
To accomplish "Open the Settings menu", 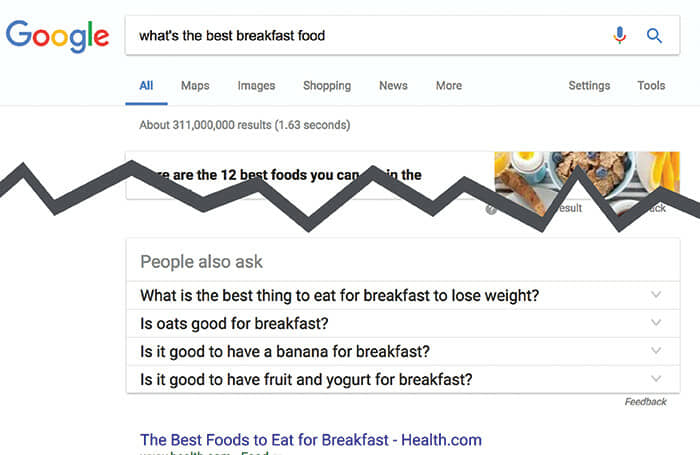I will (x=589, y=85).
